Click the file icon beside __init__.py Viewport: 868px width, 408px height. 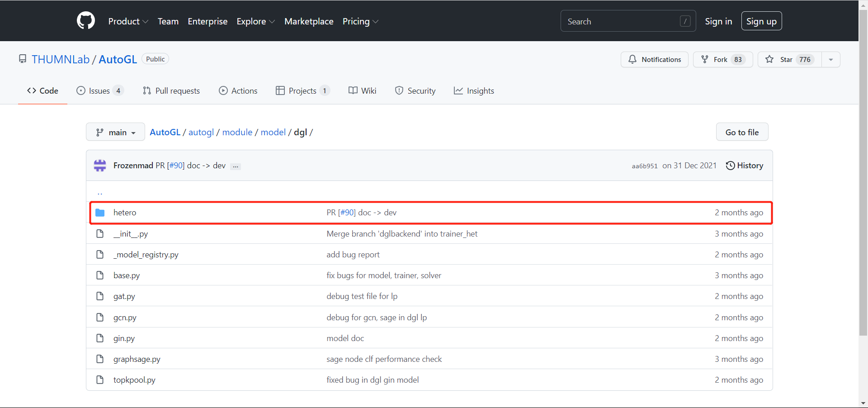tap(100, 233)
